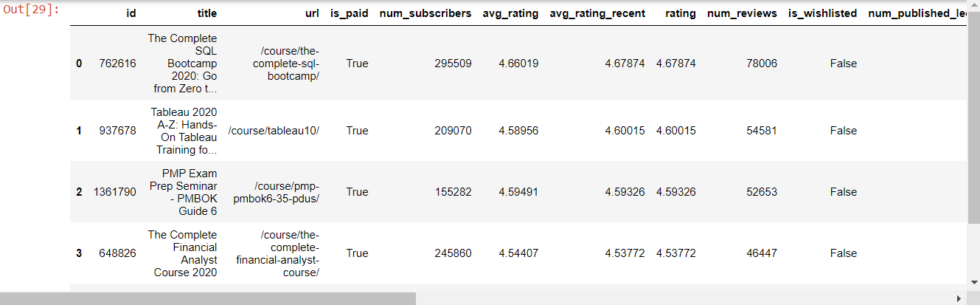The width and height of the screenshot is (980, 305).
Task: Click the vertical scrollbar thumb
Action: point(973,116)
